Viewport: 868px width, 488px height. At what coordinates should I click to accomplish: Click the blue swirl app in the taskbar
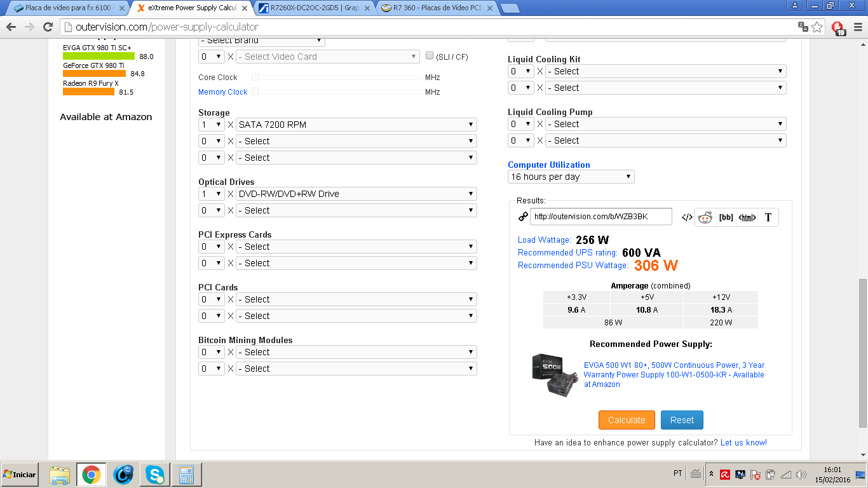(123, 475)
